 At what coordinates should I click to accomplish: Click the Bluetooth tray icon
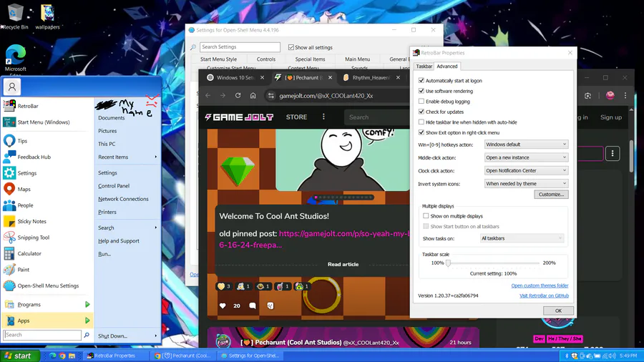coord(567,356)
